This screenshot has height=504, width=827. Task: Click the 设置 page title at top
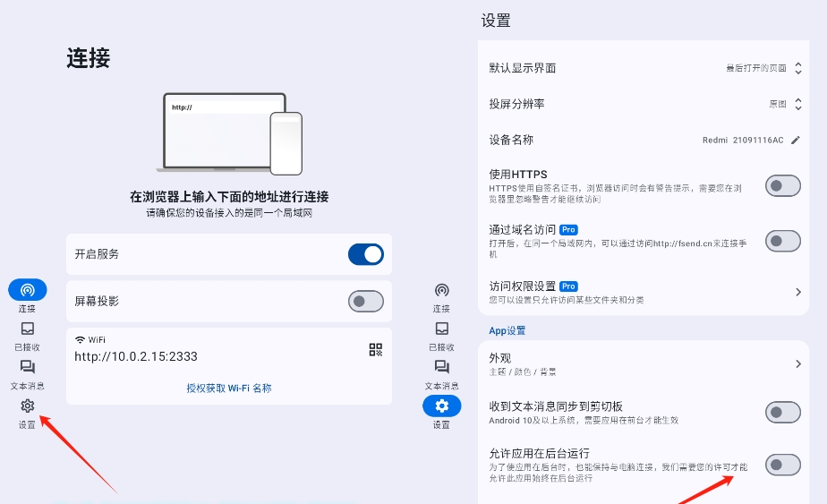tap(496, 21)
